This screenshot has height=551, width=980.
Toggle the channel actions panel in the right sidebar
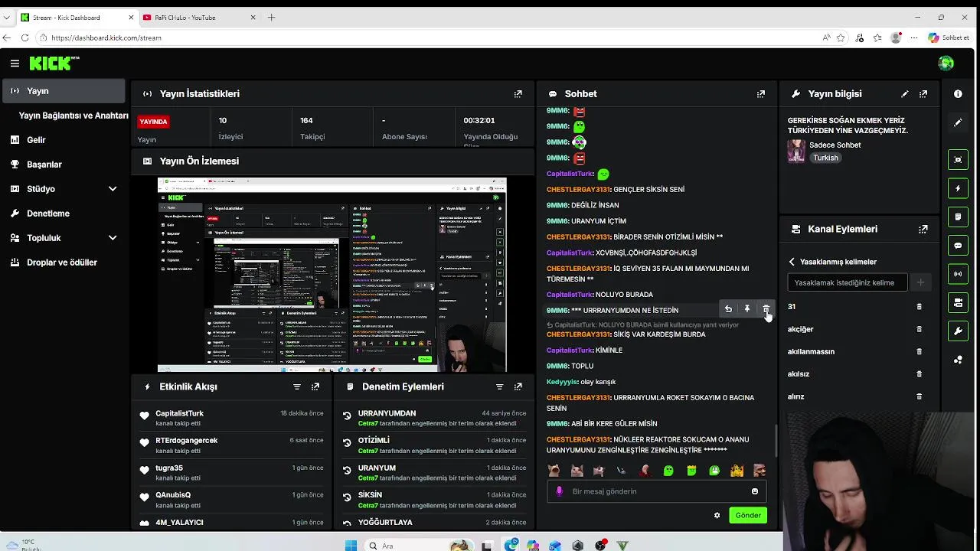point(958,303)
